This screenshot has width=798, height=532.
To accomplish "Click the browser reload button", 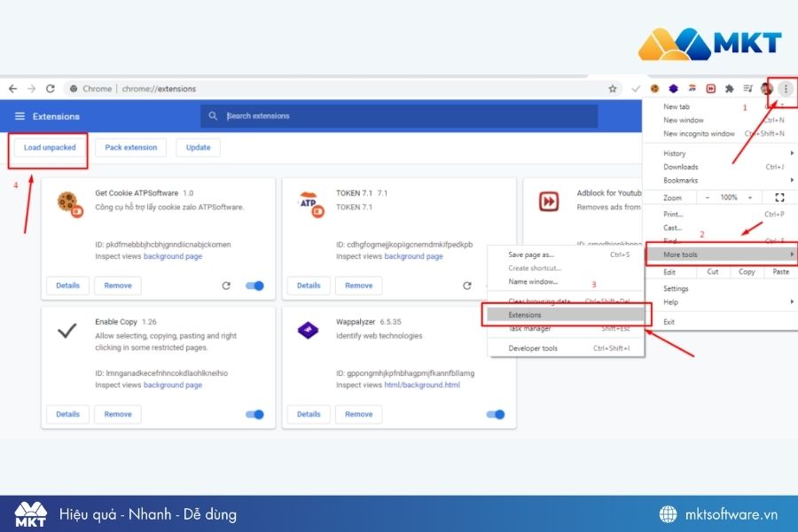I will point(51,89).
